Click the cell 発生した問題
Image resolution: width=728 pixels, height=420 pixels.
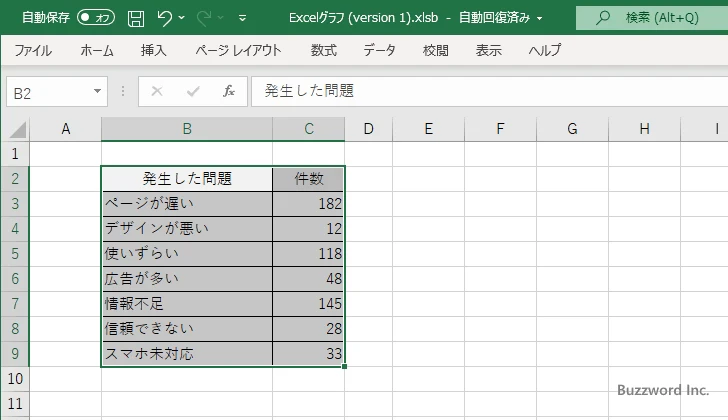point(187,179)
